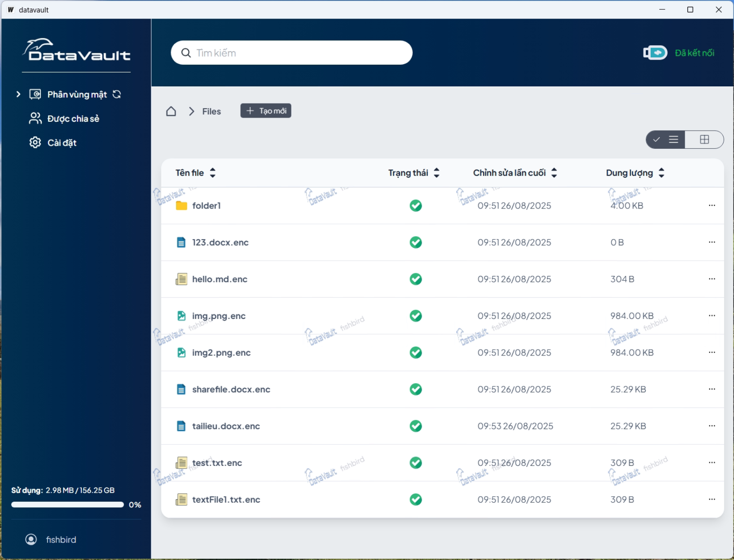Switch to list view
Screen dimensions: 734x560
coord(666,139)
